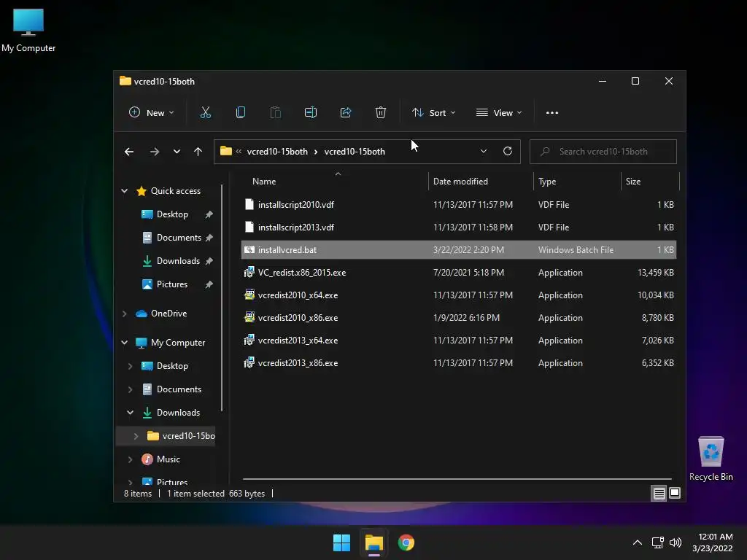Refresh the current folder view
747x560 pixels.
(x=508, y=151)
